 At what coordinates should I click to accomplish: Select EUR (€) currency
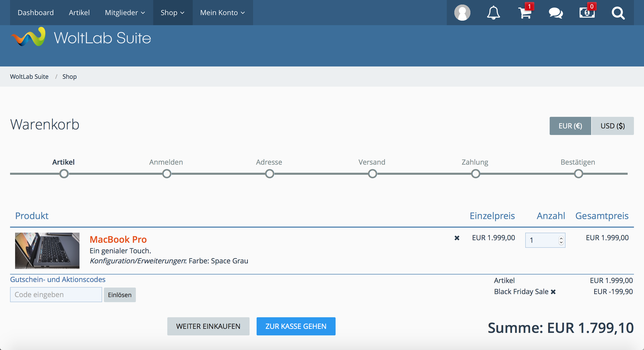click(570, 126)
